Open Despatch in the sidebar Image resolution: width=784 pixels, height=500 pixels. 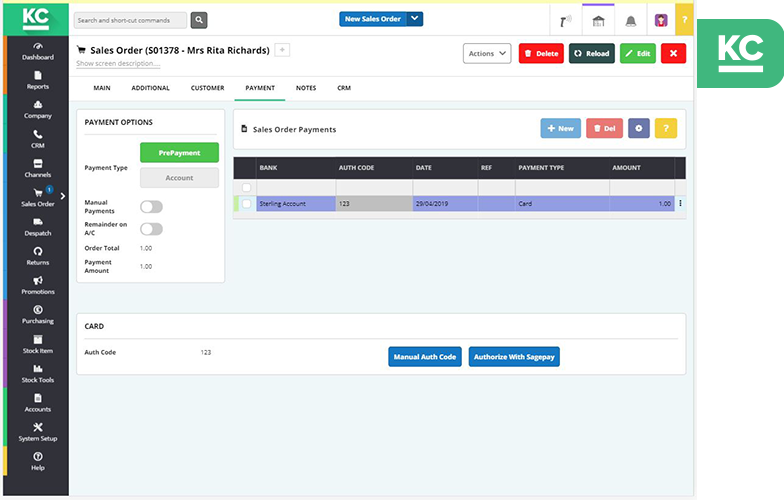click(x=38, y=227)
